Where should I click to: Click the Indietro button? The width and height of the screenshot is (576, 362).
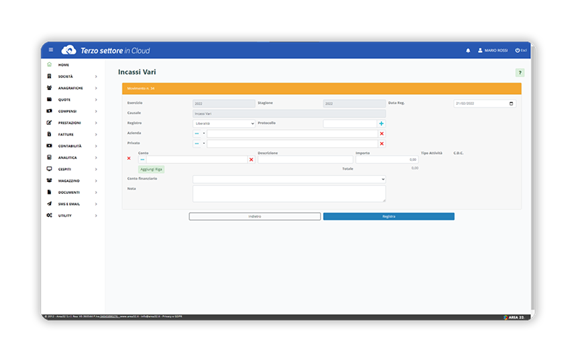tap(255, 216)
